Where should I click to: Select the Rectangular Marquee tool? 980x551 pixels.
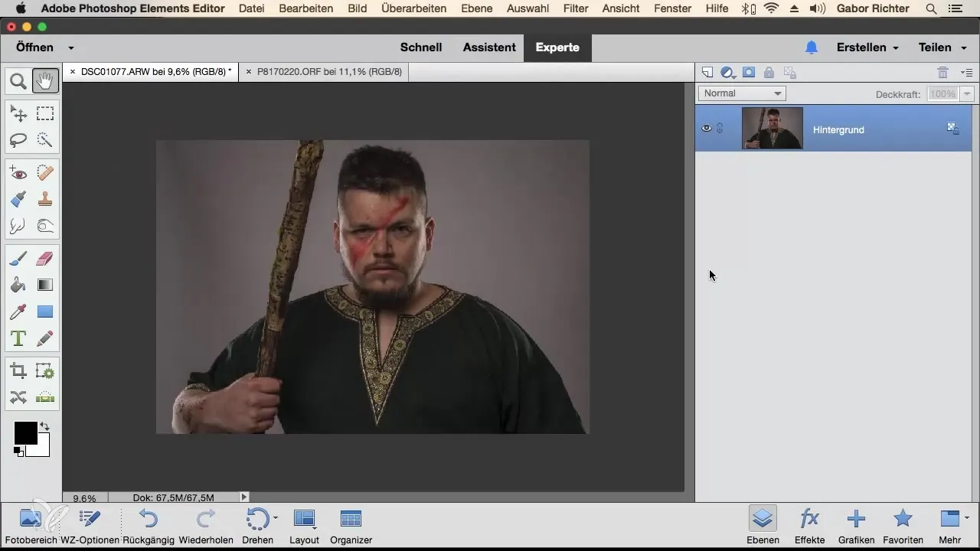(x=45, y=114)
